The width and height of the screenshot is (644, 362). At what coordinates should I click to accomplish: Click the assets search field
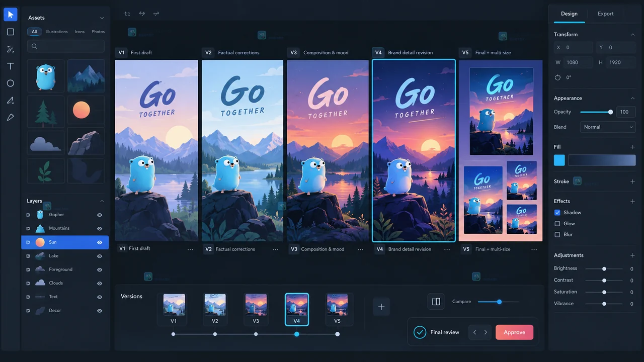66,46
